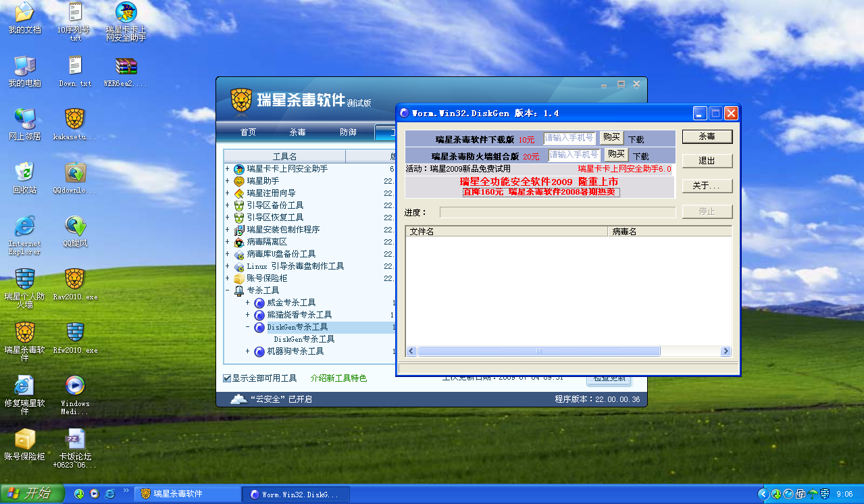Viewport: 864px width, 504px height.
Task: Open the Down.txt desktop file
Action: [75, 72]
